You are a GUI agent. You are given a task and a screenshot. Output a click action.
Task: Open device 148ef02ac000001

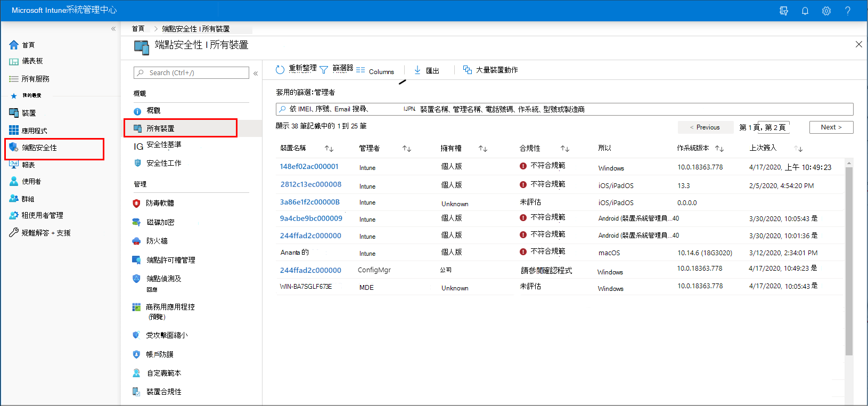tap(309, 167)
